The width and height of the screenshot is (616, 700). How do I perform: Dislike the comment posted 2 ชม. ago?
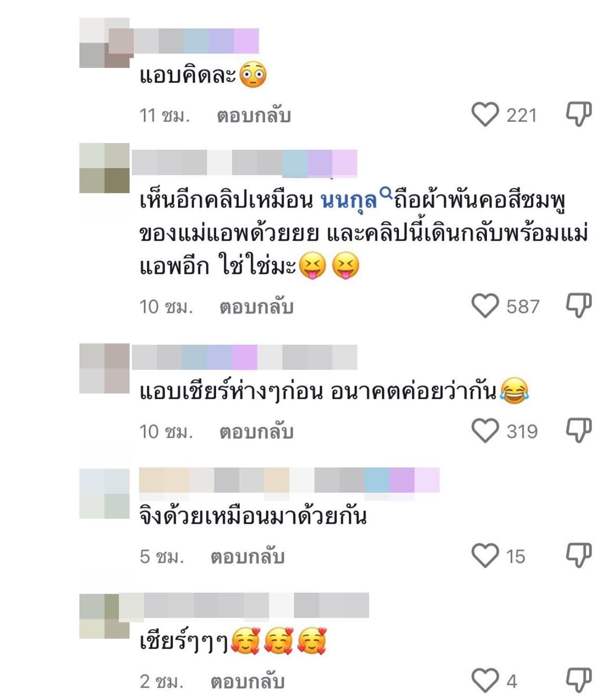578,680
